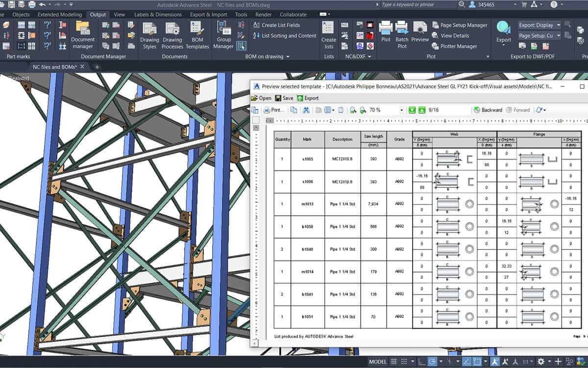Viewport: 588px width, 368px height.
Task: Open the Group Manager
Action: click(x=223, y=35)
